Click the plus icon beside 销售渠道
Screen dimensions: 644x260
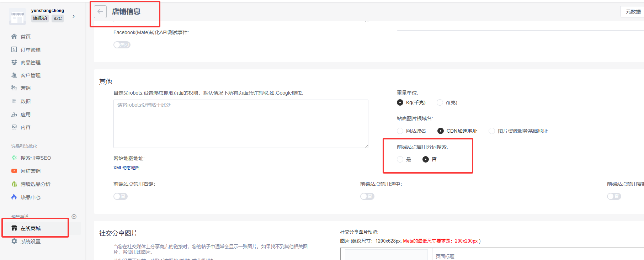74,217
